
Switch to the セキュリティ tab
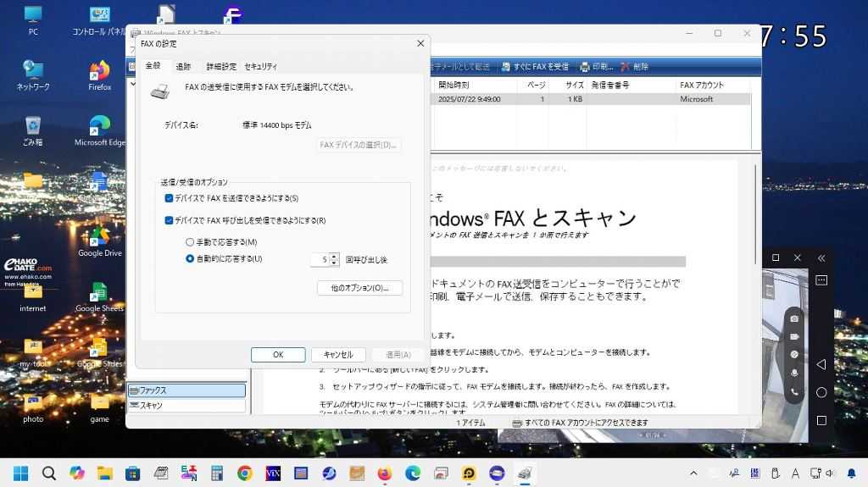click(260, 66)
